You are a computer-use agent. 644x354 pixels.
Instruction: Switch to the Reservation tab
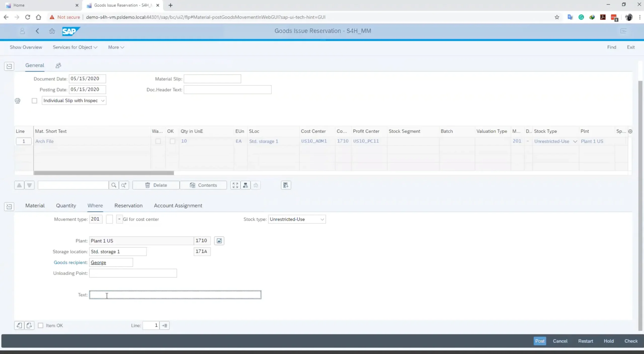pyautogui.click(x=128, y=206)
